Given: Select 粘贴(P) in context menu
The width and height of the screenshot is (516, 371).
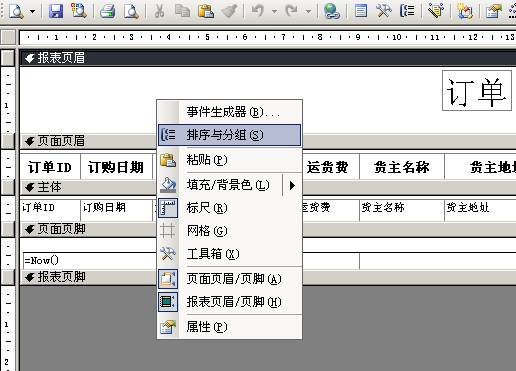Looking at the screenshot, I should pos(230,160).
